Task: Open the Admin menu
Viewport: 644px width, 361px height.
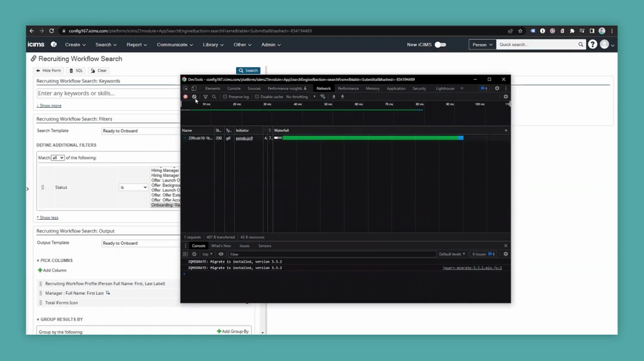Action: click(x=271, y=44)
